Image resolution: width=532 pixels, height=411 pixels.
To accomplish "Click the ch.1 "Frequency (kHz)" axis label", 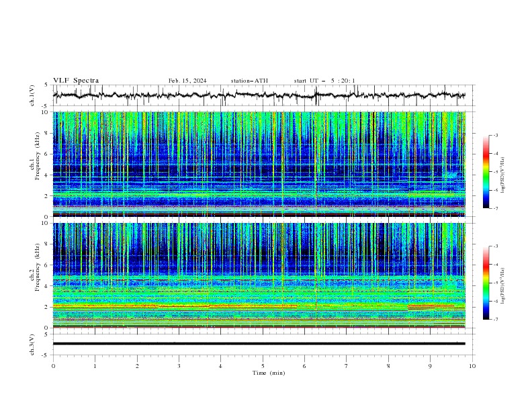I will point(38,156).
